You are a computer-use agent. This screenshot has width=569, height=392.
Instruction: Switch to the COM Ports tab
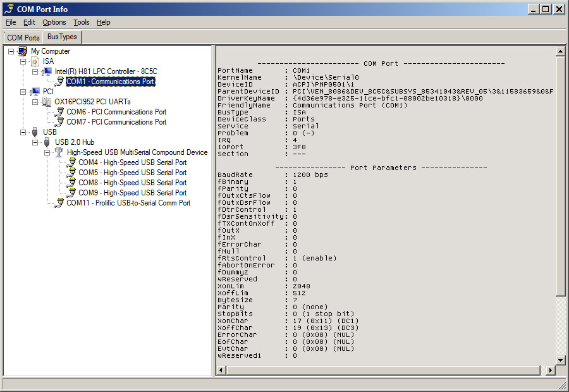click(23, 38)
